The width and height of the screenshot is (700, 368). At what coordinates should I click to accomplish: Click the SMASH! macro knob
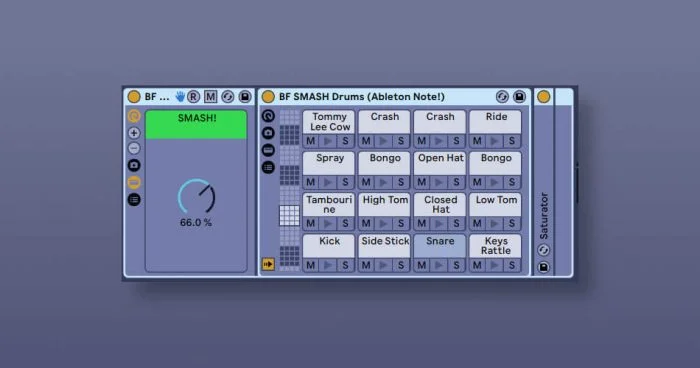click(196, 197)
